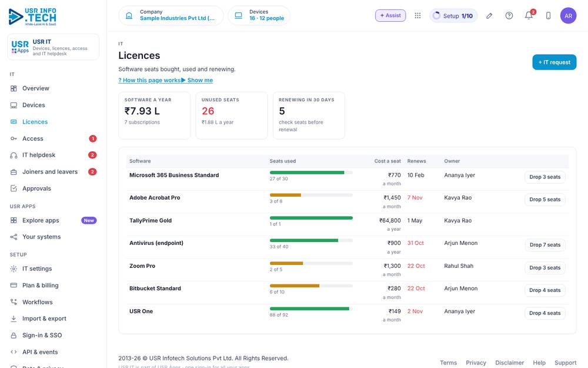The image size is (588, 368).
Task: Open Workflows in the sidebar
Action: point(54,302)
